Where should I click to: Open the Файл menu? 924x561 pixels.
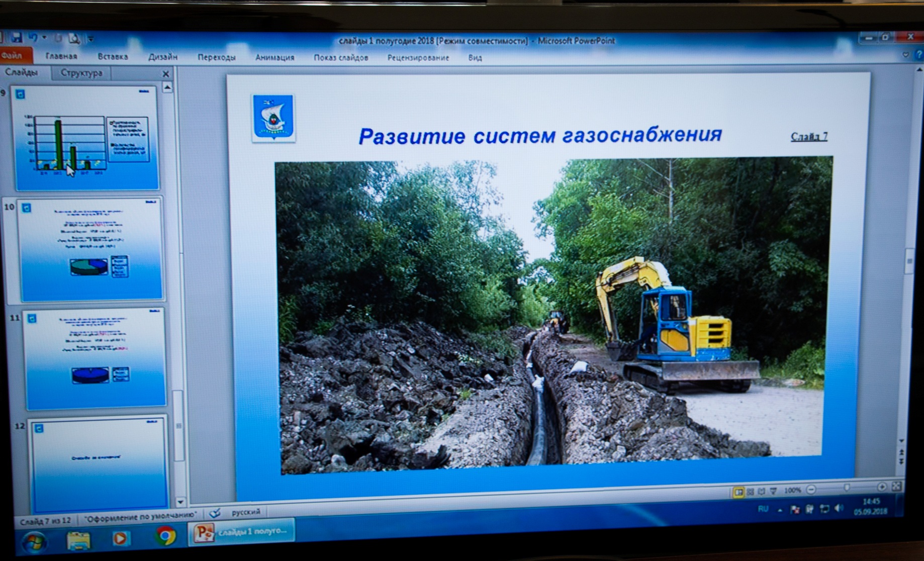pos(12,55)
